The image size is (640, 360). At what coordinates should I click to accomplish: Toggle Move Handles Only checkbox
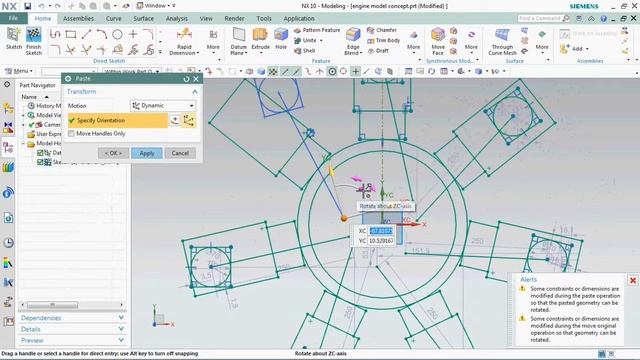71,133
